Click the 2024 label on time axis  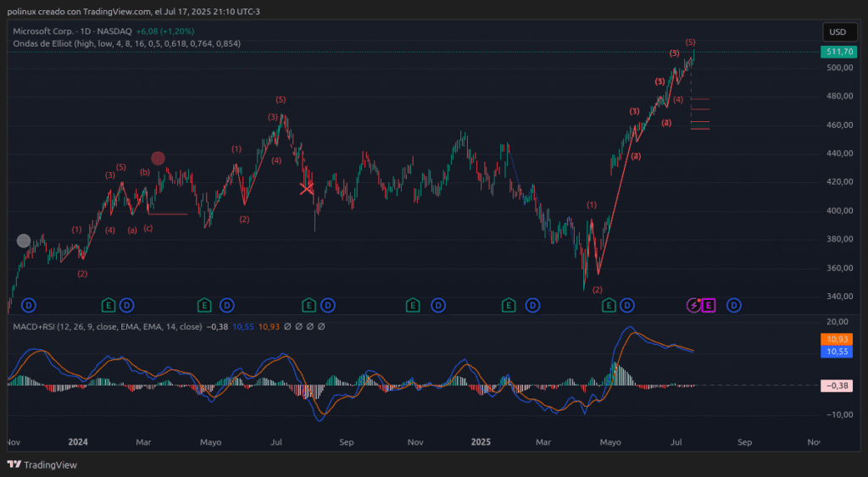point(78,442)
